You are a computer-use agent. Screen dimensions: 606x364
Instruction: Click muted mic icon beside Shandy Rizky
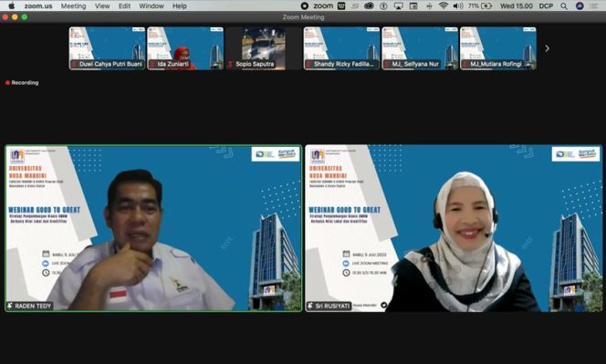coord(308,64)
